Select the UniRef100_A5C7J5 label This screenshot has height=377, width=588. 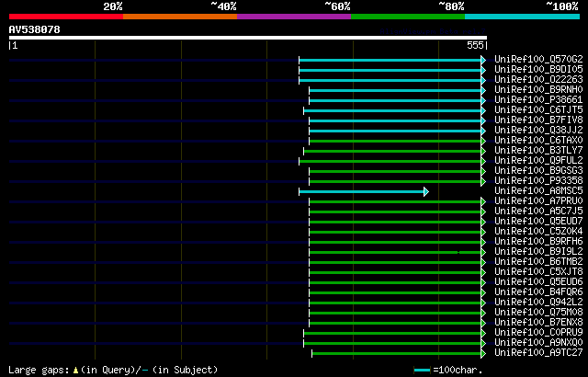(538, 211)
